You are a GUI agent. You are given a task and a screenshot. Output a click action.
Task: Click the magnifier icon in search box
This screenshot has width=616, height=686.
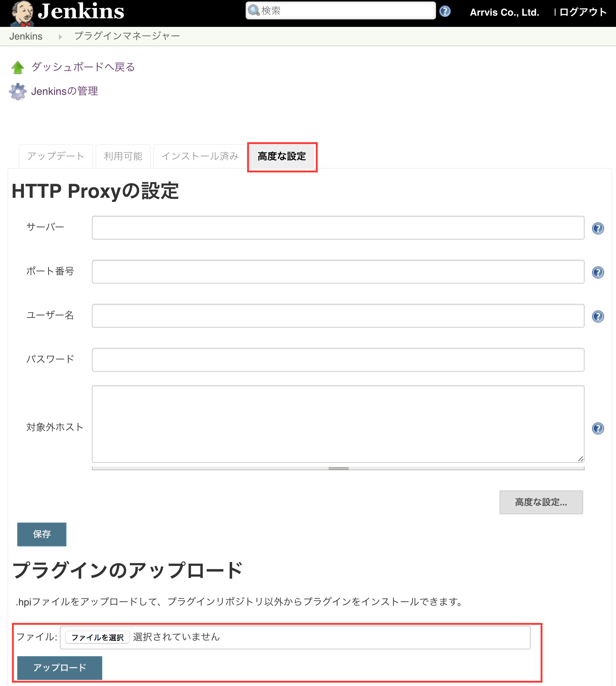tap(254, 10)
